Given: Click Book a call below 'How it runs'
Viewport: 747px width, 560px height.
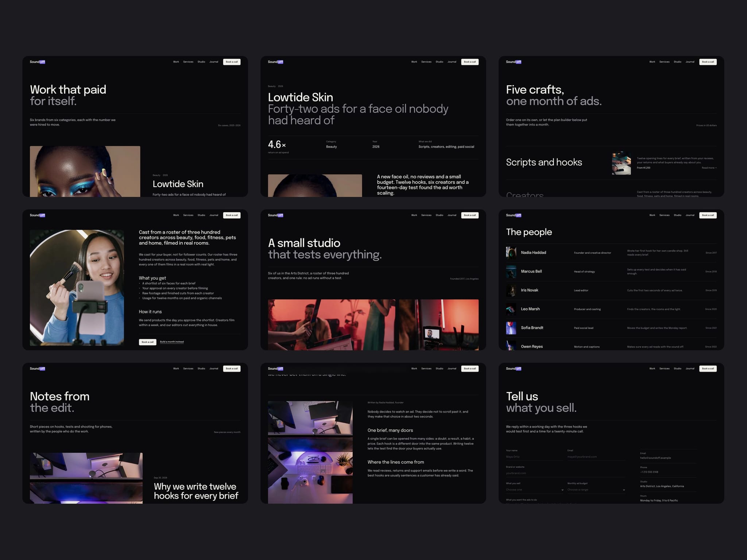Looking at the screenshot, I should pos(148,342).
